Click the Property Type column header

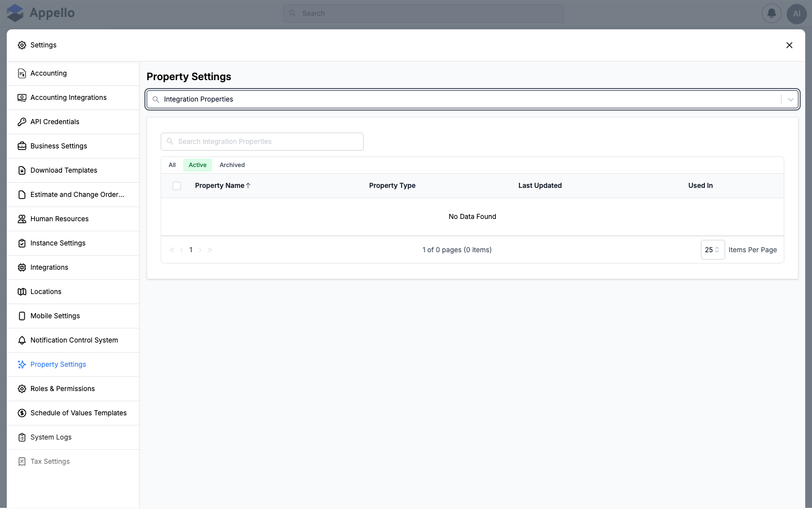392,186
